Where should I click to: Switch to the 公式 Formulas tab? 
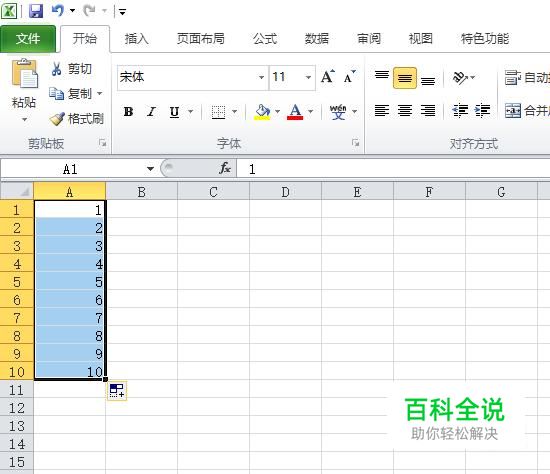pyautogui.click(x=265, y=39)
